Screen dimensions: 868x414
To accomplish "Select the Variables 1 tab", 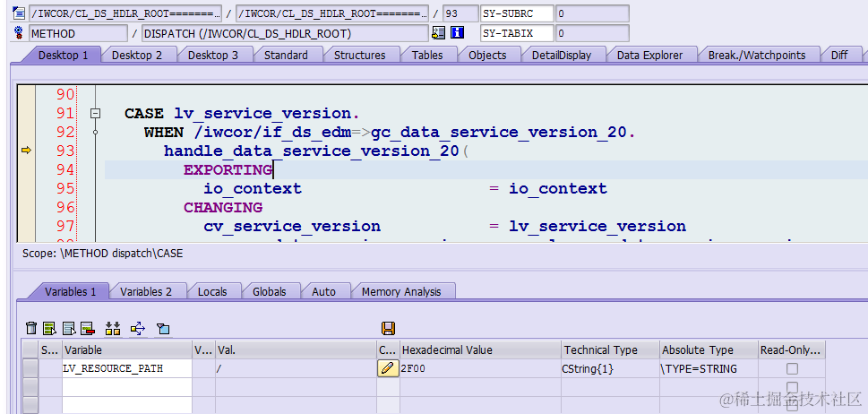I will point(70,292).
